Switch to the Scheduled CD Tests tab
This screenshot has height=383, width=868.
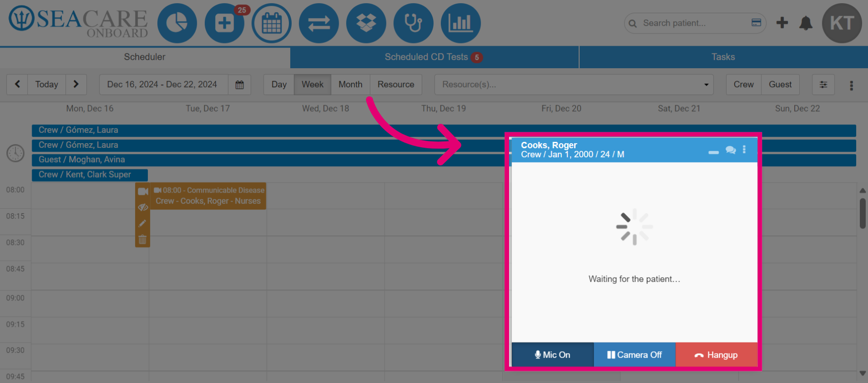[x=434, y=57]
